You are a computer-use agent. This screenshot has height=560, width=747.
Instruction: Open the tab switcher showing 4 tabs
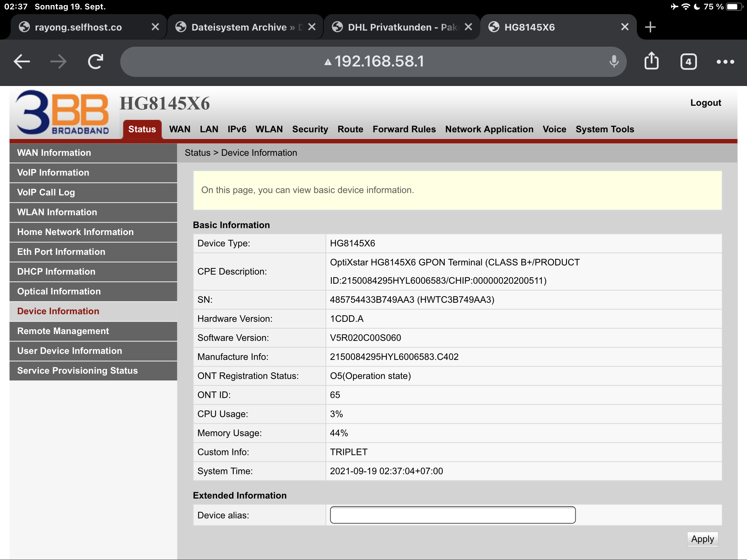click(x=688, y=62)
